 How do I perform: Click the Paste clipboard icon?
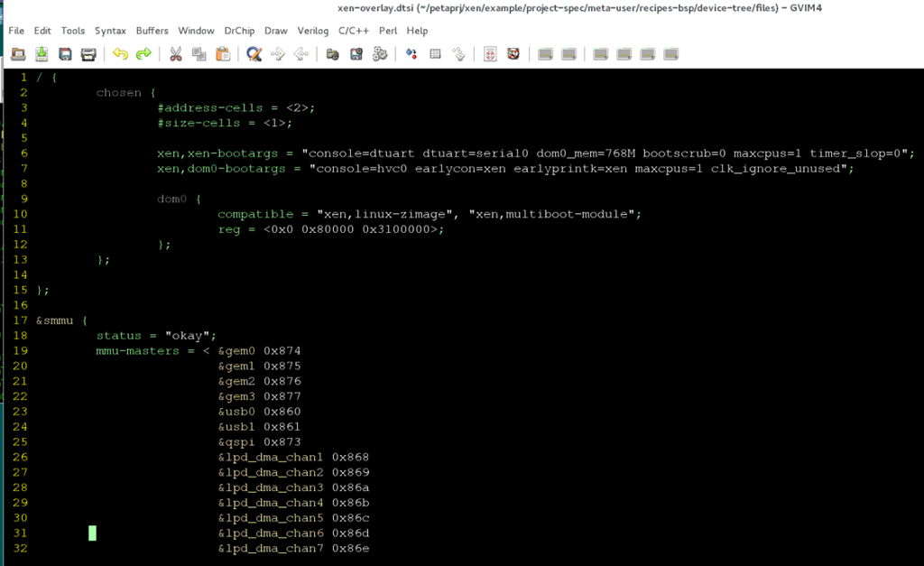coord(223,54)
